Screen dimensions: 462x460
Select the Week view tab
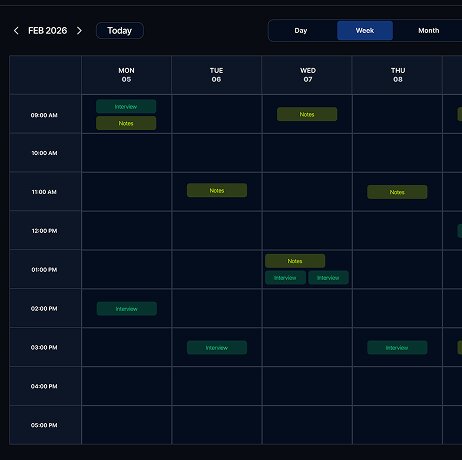tap(365, 31)
